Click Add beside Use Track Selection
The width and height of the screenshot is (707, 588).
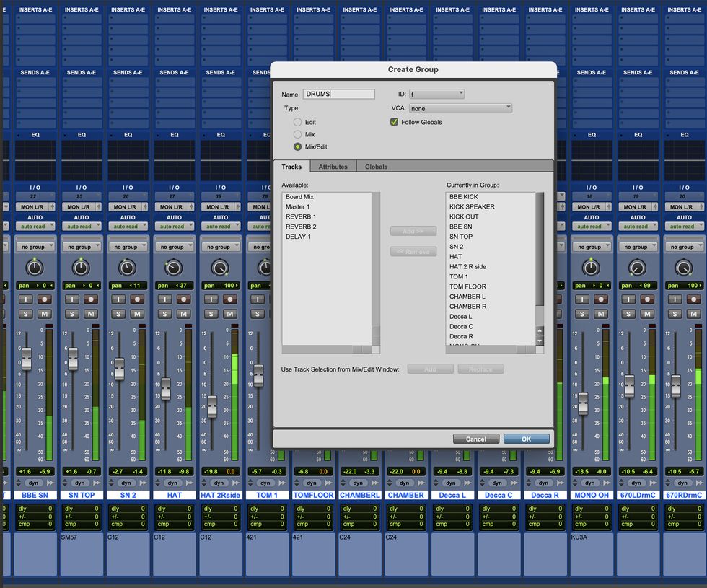pos(430,369)
